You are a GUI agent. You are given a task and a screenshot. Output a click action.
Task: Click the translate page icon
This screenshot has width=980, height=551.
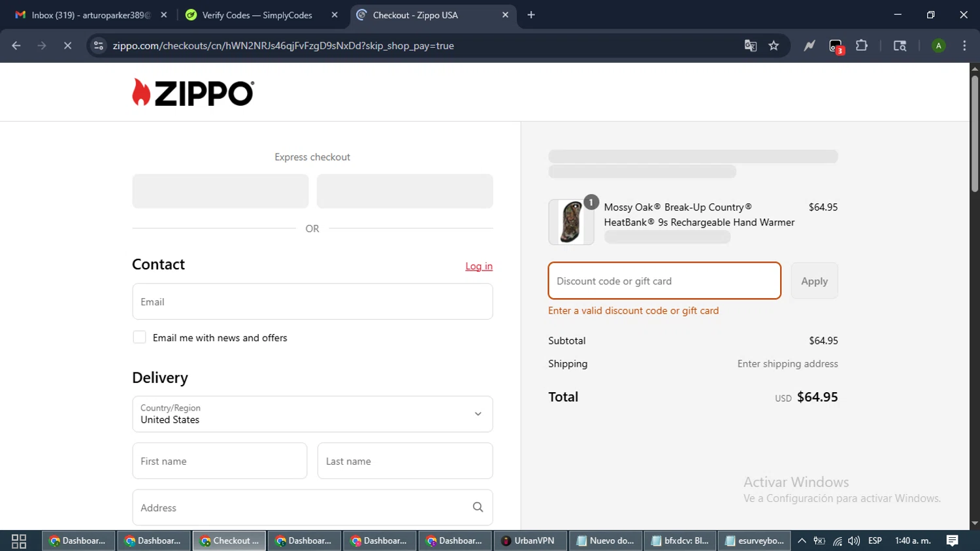coord(751,46)
